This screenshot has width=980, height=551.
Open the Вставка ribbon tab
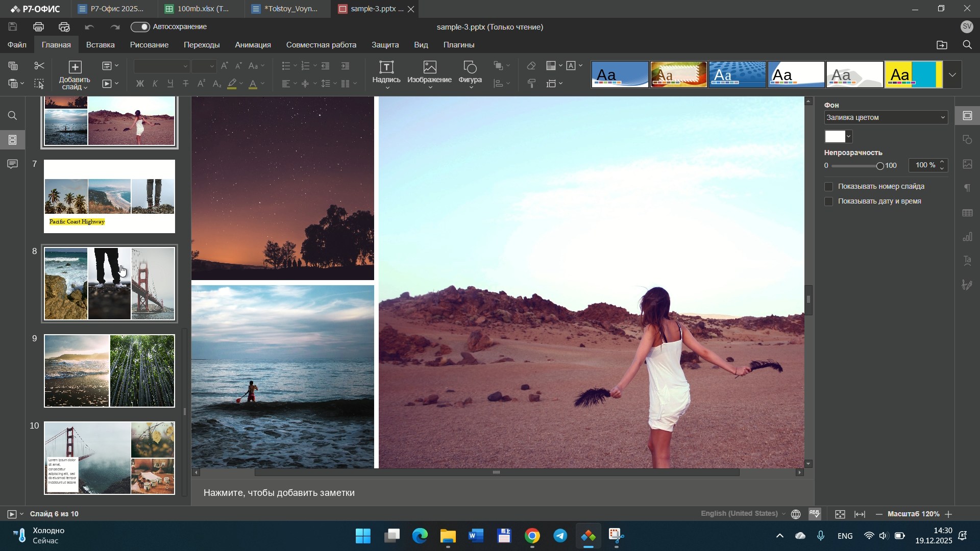[101, 45]
